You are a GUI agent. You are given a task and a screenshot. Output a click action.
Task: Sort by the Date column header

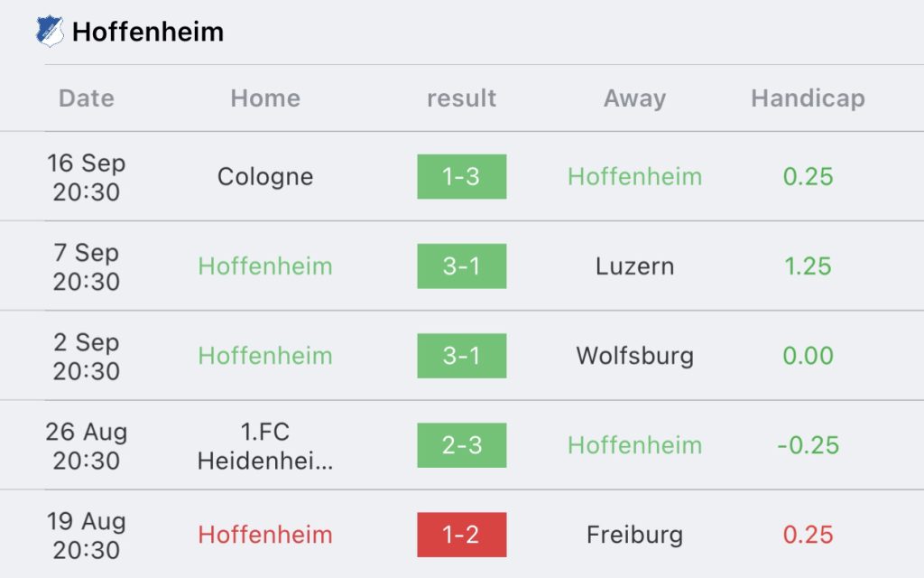point(87,98)
